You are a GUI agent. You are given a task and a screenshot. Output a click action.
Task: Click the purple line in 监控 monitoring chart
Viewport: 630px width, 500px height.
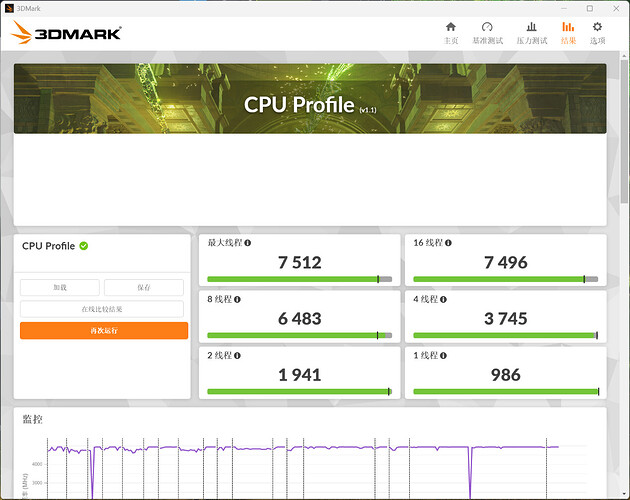[300, 448]
